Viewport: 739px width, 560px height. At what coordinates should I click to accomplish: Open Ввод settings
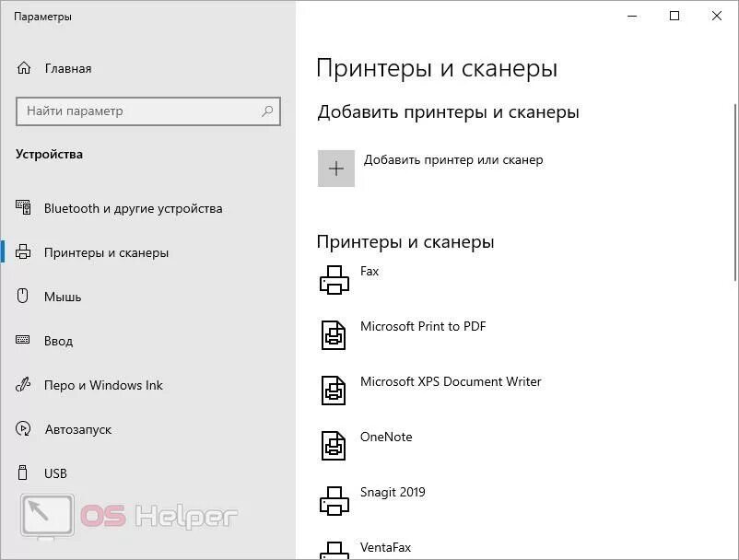[58, 341]
